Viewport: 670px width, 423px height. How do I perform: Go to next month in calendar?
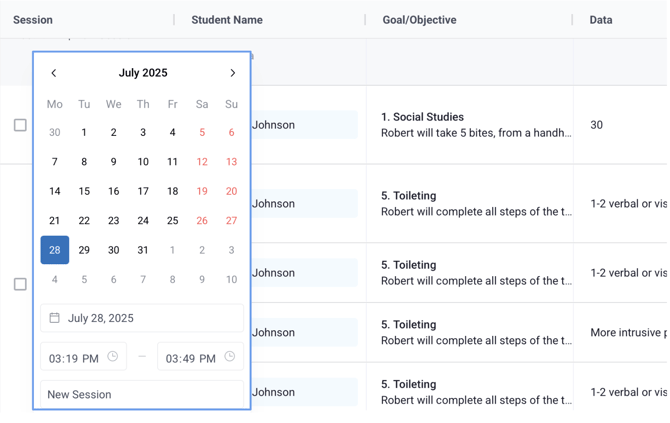[233, 73]
